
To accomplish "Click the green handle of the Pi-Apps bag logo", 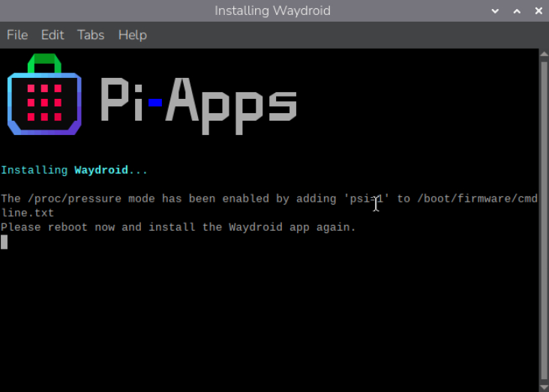I will pos(44,63).
